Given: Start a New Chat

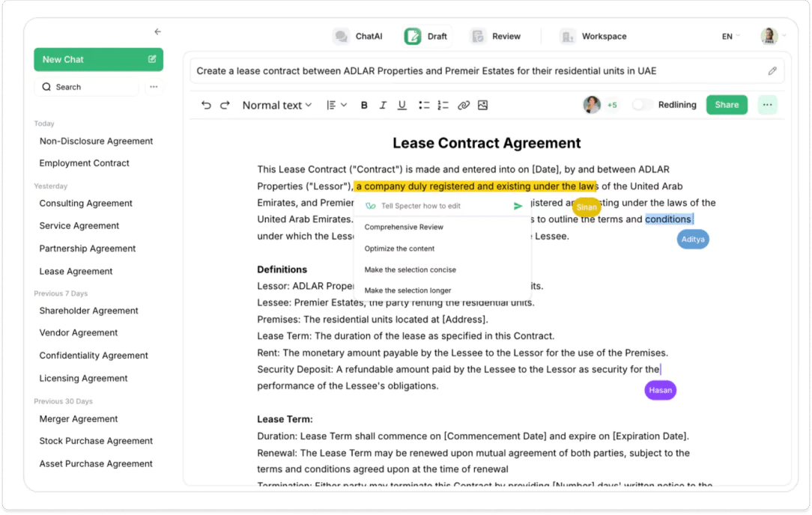Looking at the screenshot, I should (98, 60).
